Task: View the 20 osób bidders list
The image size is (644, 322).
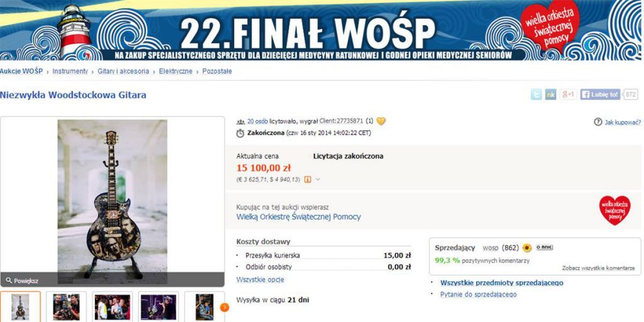Action: [x=257, y=121]
